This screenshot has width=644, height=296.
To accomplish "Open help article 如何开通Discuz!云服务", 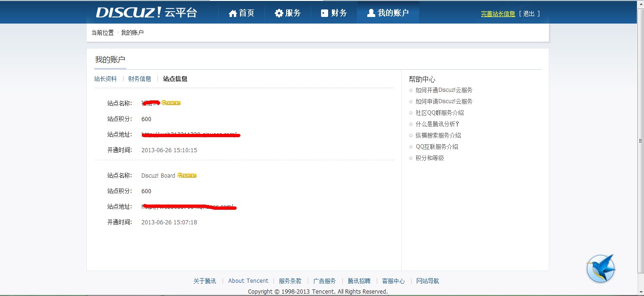I will [x=444, y=90].
